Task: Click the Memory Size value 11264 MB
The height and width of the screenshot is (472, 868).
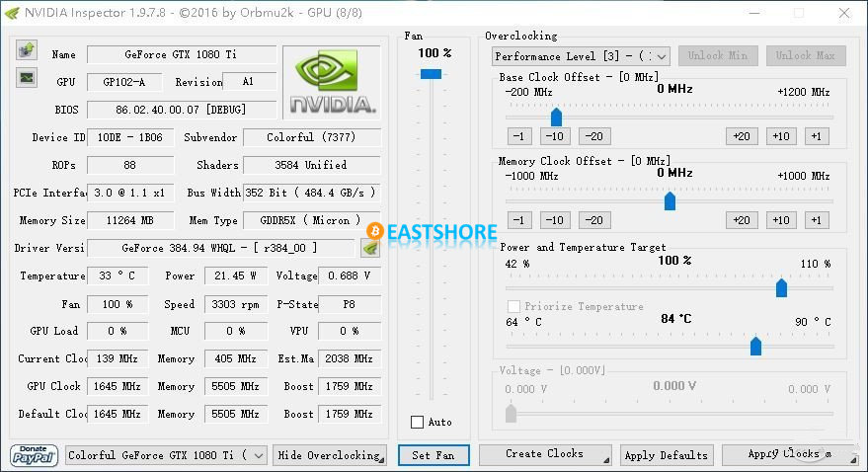Action: click(x=130, y=220)
